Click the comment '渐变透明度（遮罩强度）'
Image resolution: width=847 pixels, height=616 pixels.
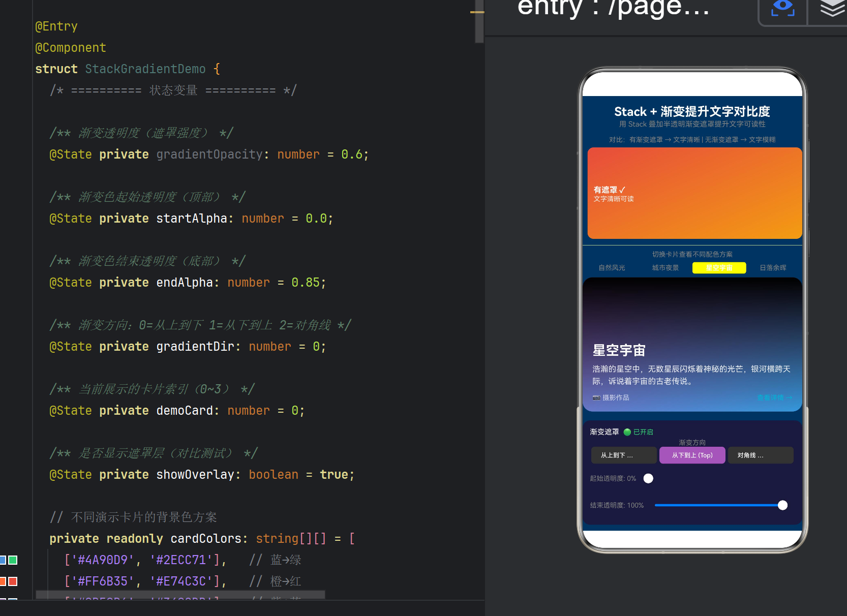click(x=143, y=133)
